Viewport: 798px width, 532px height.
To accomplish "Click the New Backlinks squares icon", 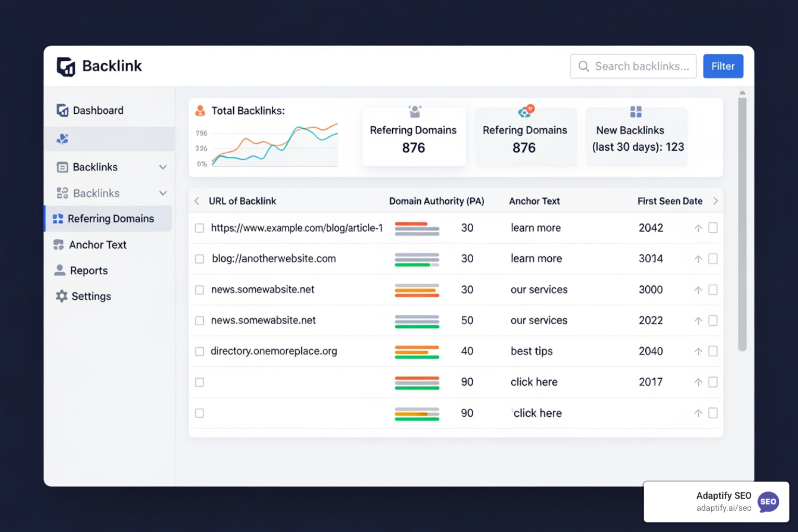I will 636,111.
